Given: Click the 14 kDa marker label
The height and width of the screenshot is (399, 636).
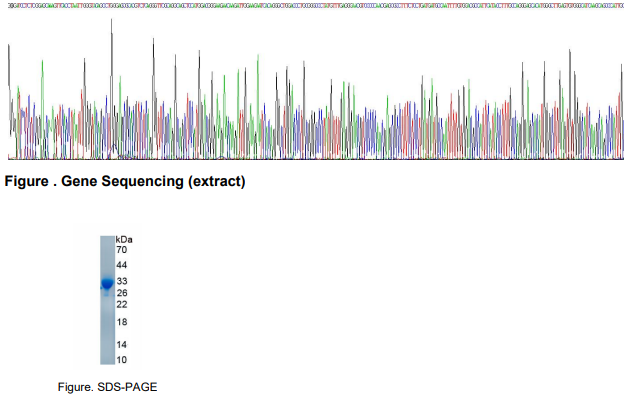Looking at the screenshot, I should (122, 345).
